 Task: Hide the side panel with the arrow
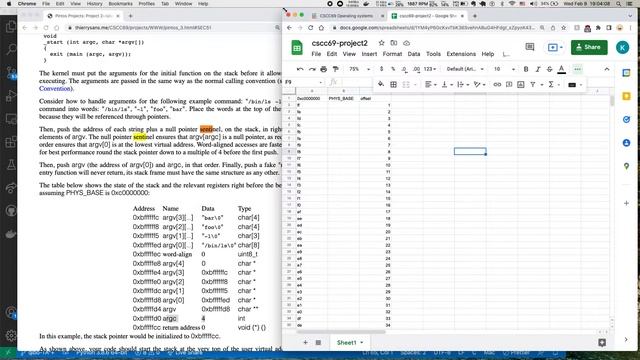pos(627,340)
